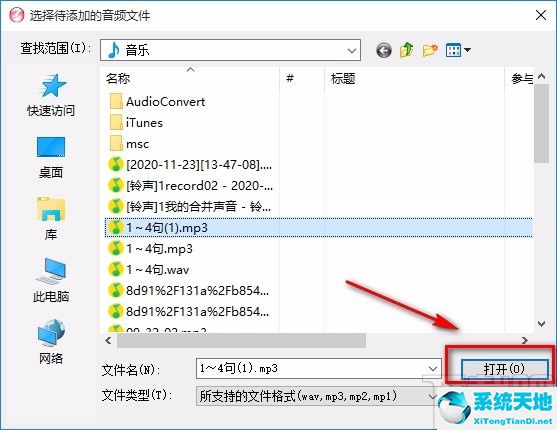This screenshot has width=557, height=430.
Task: Click horizontal scrollbar left arrow
Action: [108, 341]
